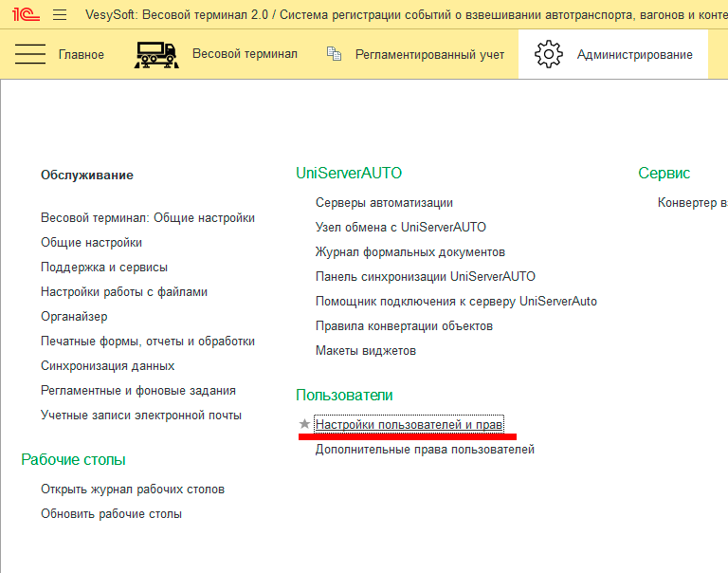Screen dimensions: 728x573
Task: Click the star icon beside Настройки пользователей
Action: (304, 424)
